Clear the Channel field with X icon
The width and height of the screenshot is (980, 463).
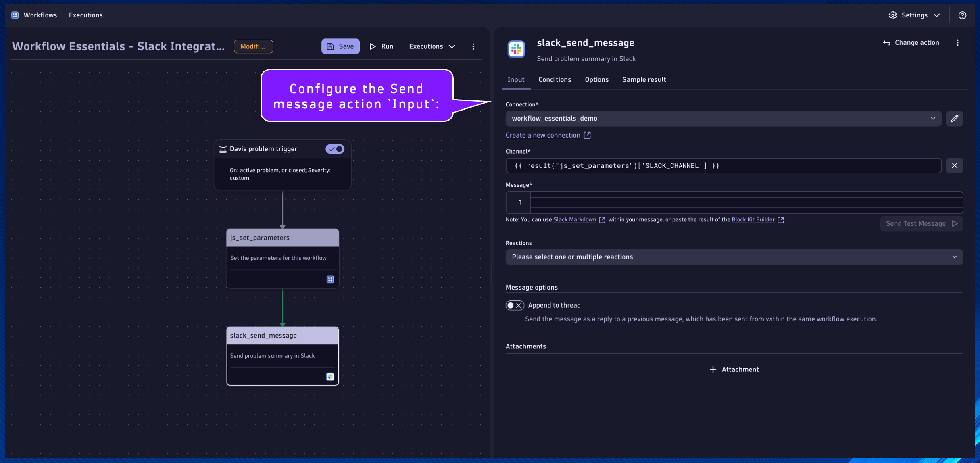coord(954,165)
